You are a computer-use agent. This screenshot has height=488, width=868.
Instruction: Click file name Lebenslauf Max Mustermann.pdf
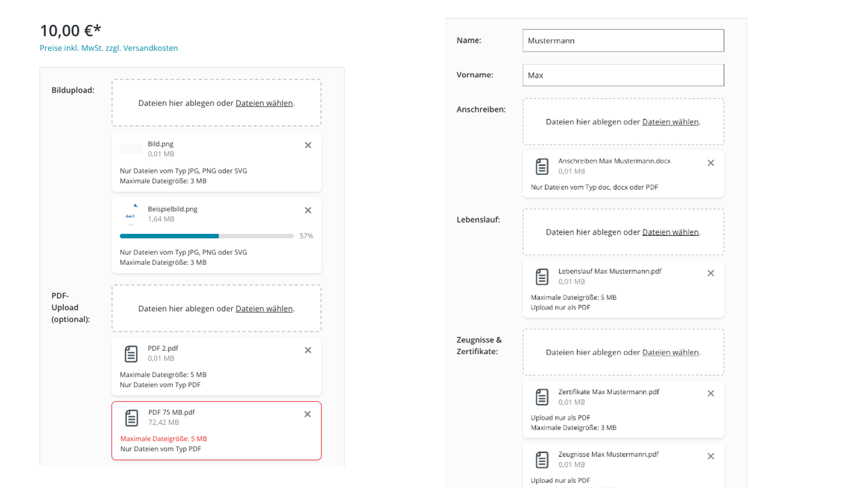click(x=610, y=271)
